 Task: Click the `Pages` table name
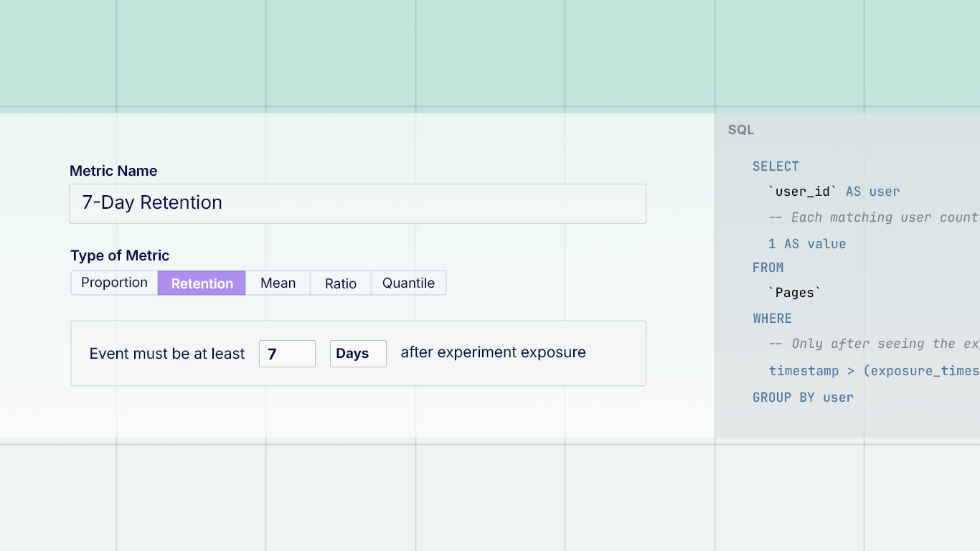(794, 293)
